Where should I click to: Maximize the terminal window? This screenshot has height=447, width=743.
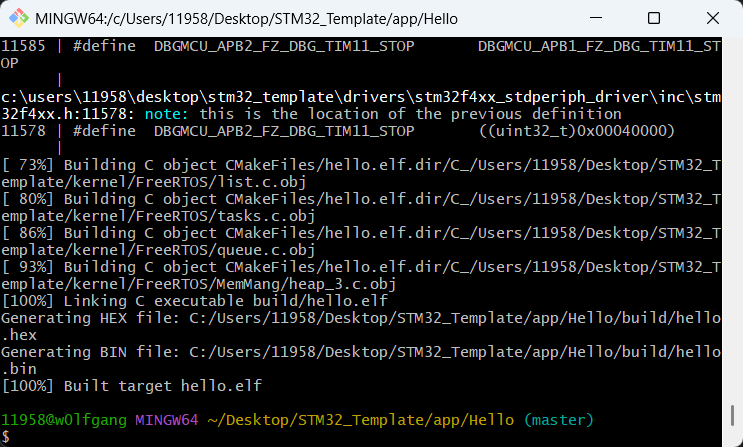654,19
